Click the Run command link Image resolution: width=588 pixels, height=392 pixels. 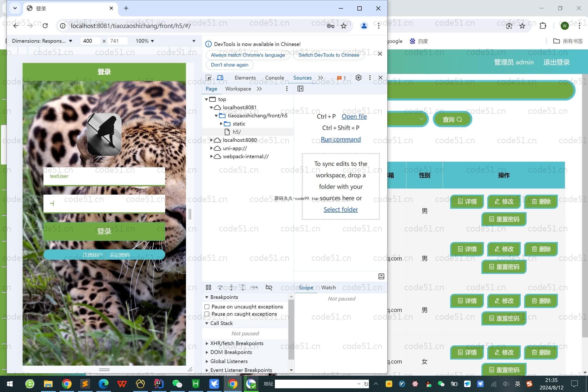point(340,139)
